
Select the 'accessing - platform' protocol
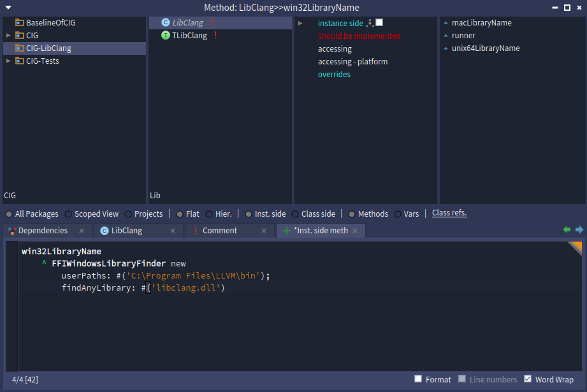[x=352, y=62]
